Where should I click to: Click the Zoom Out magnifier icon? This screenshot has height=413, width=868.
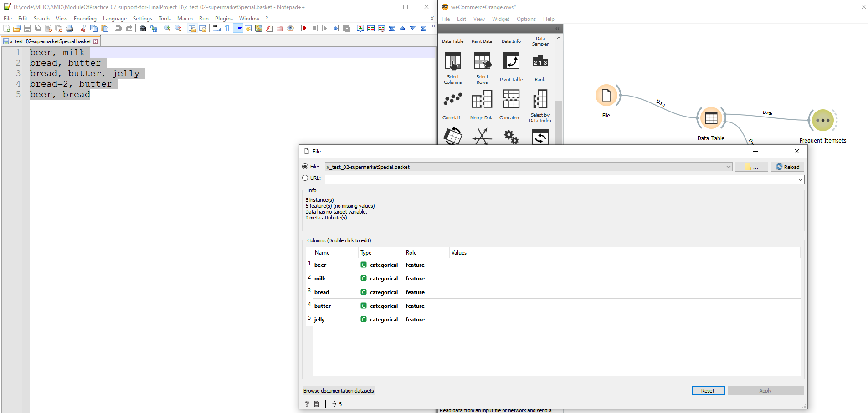178,28
